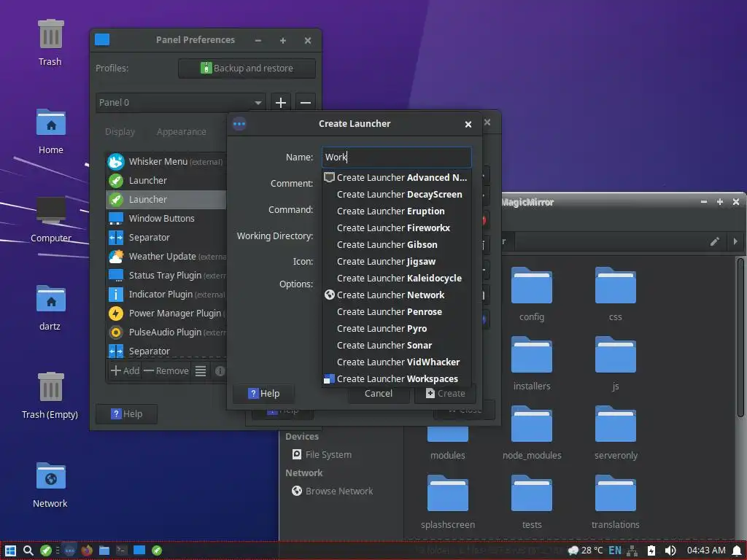Screen dimensions: 747x560
Task: Open Help in the Create Launcher dialog
Action: tap(263, 393)
